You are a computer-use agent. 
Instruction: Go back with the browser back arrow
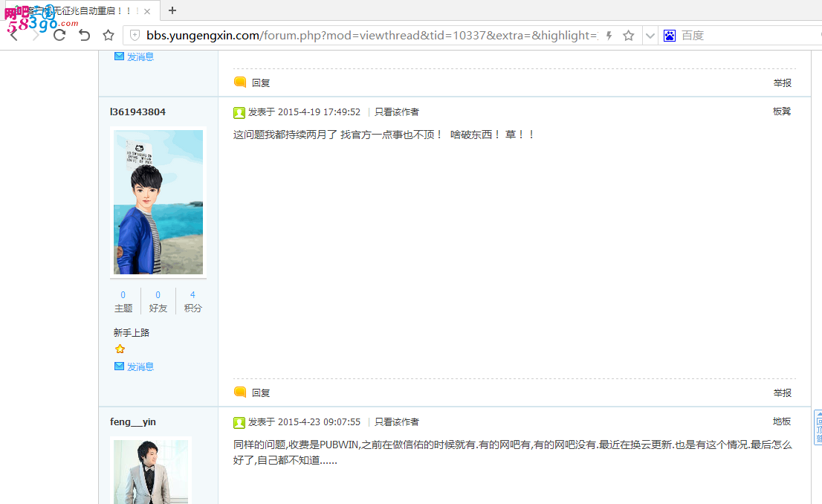point(14,35)
